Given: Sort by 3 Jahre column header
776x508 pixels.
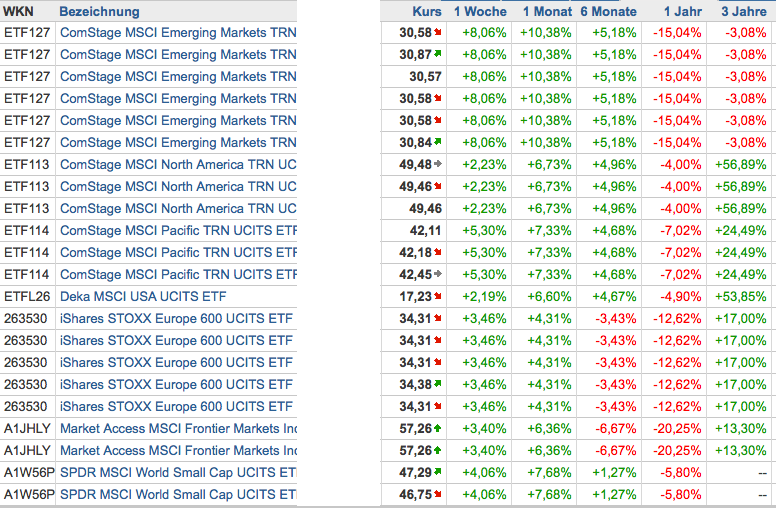Looking at the screenshot, I should [x=744, y=11].
